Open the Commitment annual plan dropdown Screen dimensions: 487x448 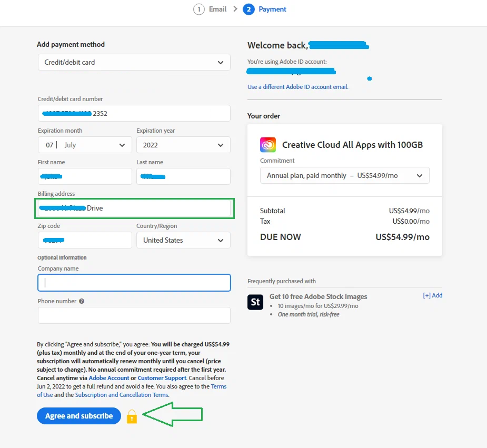[345, 175]
